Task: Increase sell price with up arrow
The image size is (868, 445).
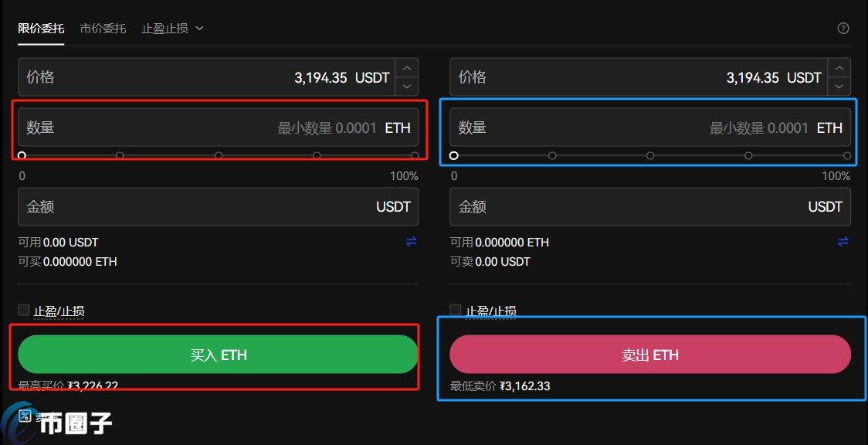Action: click(x=839, y=68)
